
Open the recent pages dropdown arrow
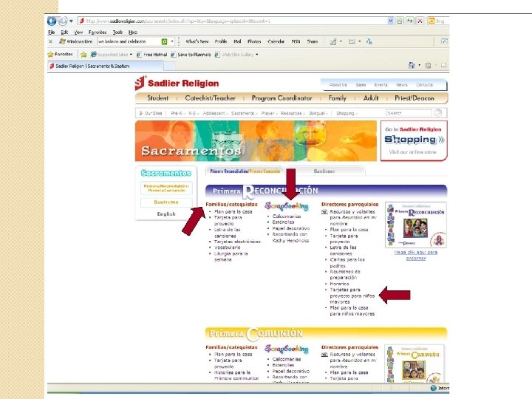pos(71,21)
